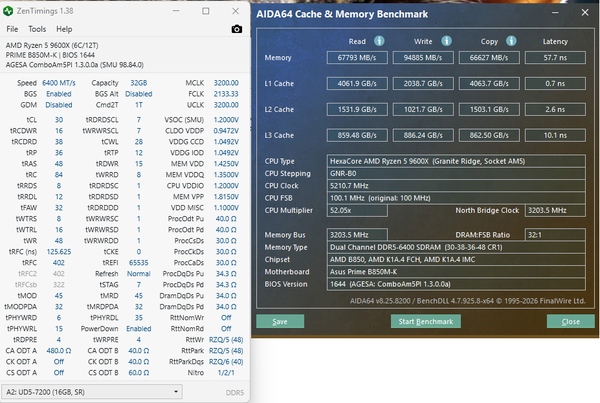Click the ZenTimings app logo icon

click(x=8, y=11)
